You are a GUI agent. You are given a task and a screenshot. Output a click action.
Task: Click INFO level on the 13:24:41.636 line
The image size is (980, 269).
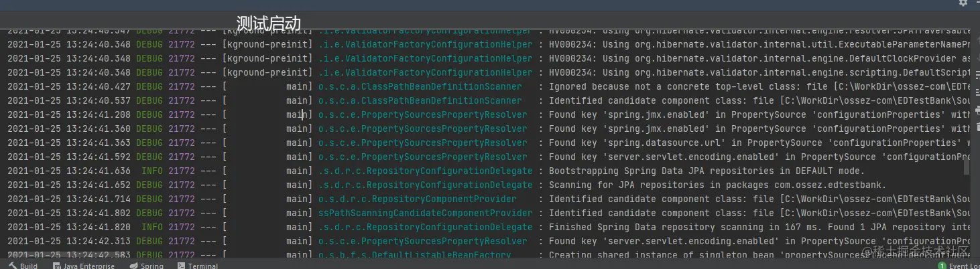pos(152,171)
